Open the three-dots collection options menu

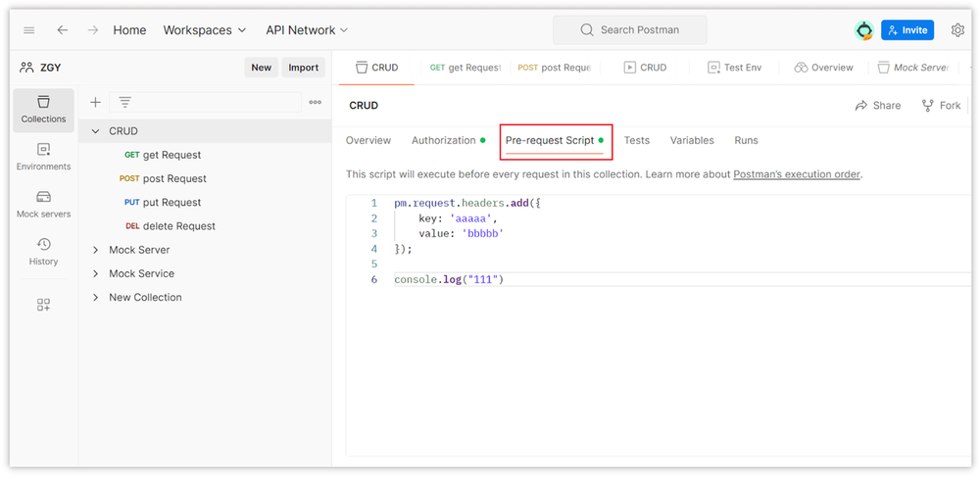(315, 102)
